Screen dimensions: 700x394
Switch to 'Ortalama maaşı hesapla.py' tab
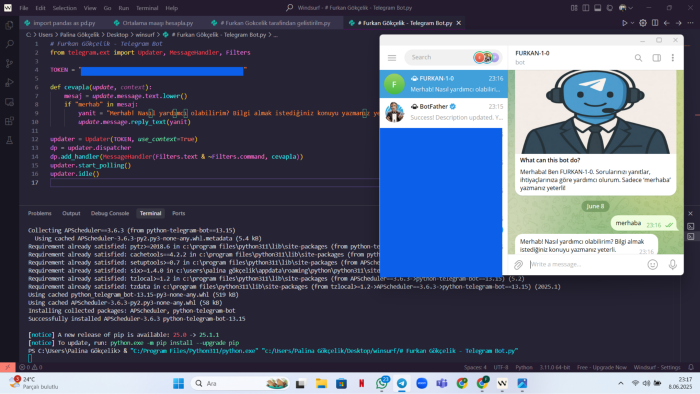point(154,23)
